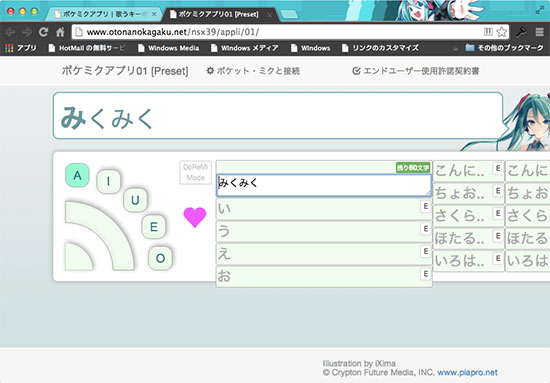
Task: Open アプリ apps bookmark
Action: click(x=21, y=48)
